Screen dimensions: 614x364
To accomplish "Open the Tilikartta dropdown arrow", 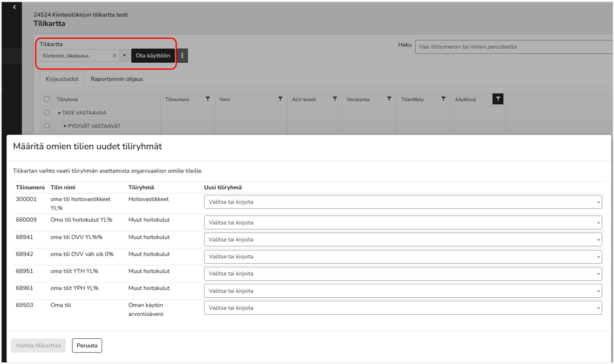I will click(x=124, y=56).
